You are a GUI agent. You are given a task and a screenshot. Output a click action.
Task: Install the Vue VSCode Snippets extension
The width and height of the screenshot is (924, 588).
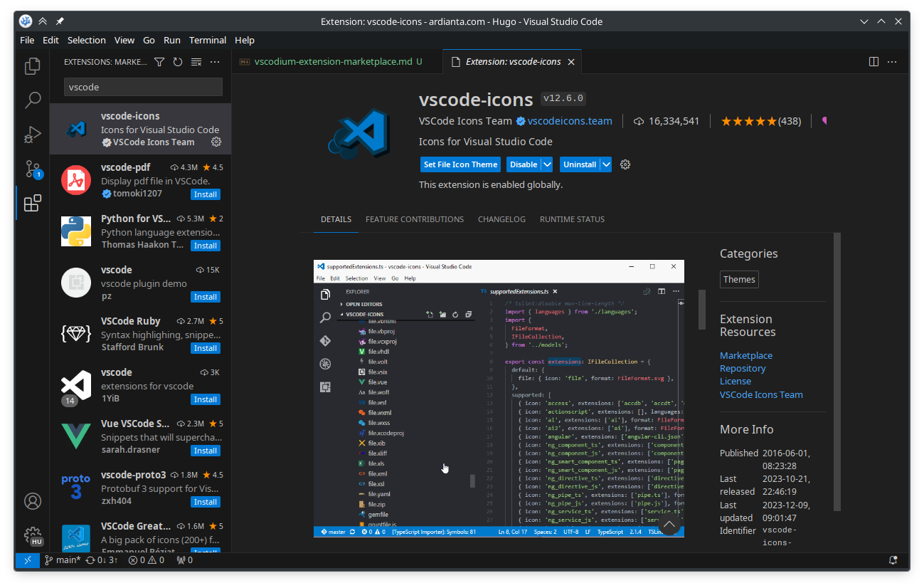click(x=206, y=451)
